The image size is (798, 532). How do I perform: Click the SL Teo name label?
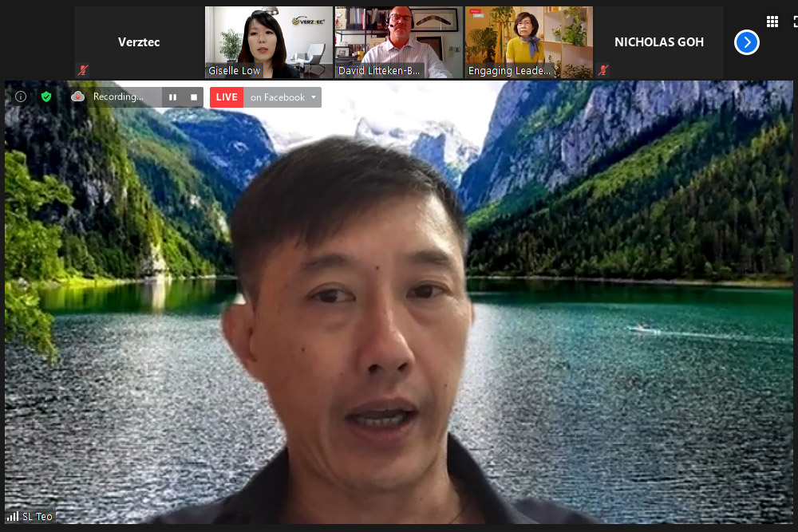click(38, 516)
